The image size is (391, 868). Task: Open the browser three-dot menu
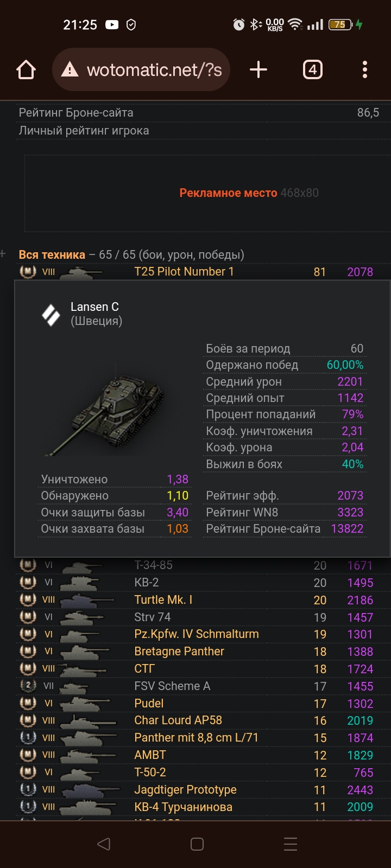[364, 70]
